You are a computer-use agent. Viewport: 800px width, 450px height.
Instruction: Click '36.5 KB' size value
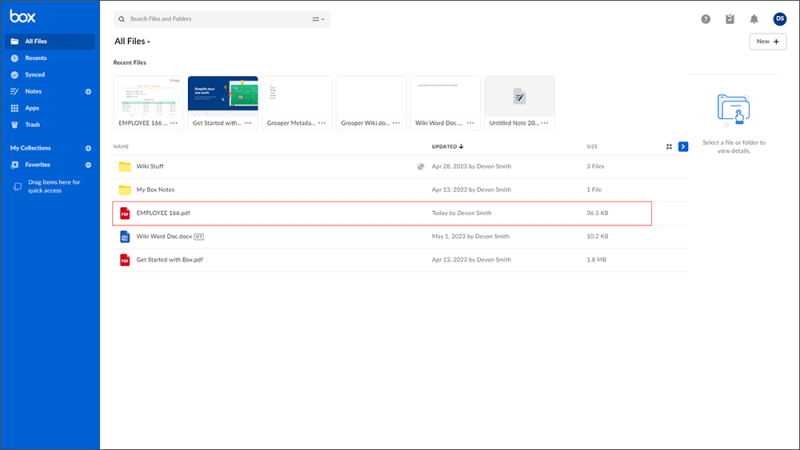[597, 213]
